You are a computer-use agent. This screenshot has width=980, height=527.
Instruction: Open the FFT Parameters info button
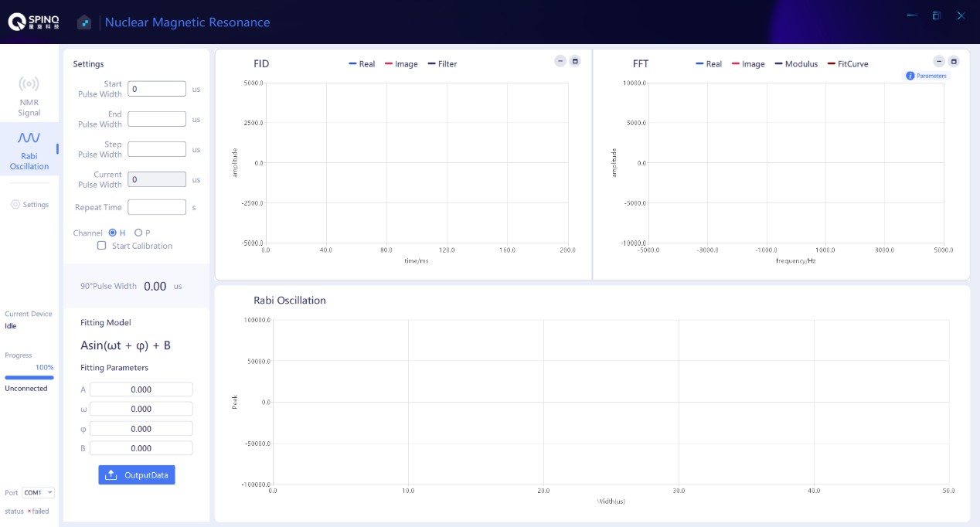pos(926,76)
